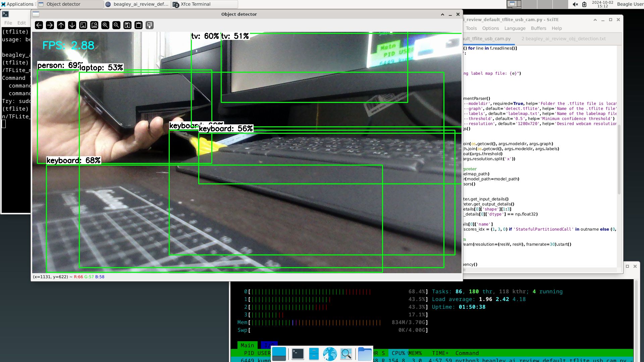
Task: Pan image left with the left arrow icon
Action: [x=39, y=25]
